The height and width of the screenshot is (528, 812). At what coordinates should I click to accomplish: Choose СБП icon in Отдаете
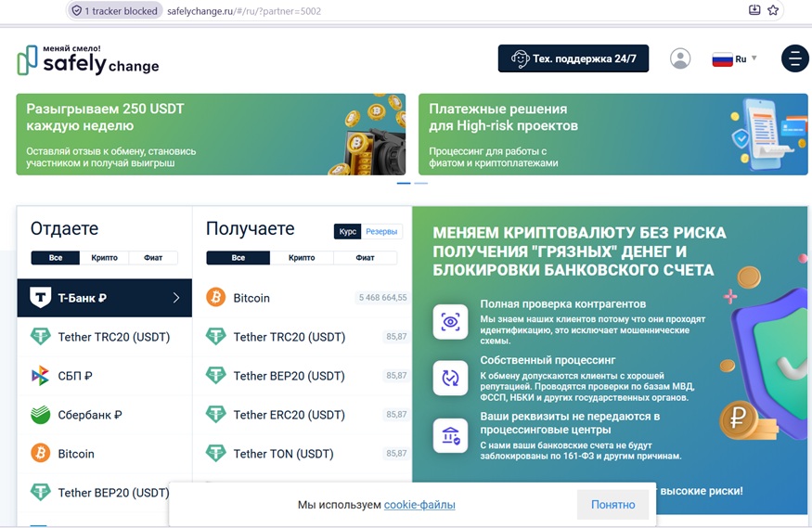(x=41, y=376)
